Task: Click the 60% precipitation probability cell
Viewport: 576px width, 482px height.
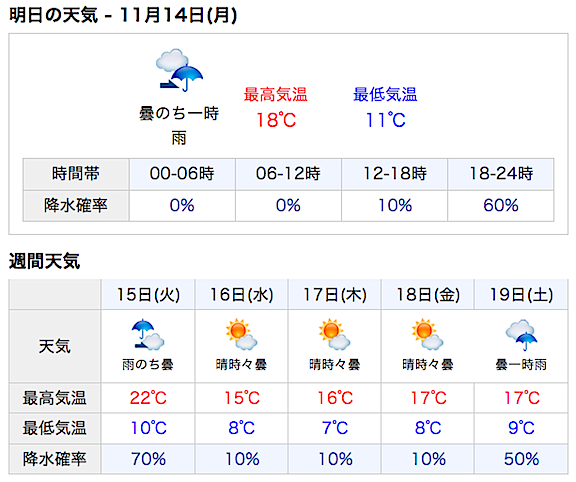Action: click(x=501, y=205)
